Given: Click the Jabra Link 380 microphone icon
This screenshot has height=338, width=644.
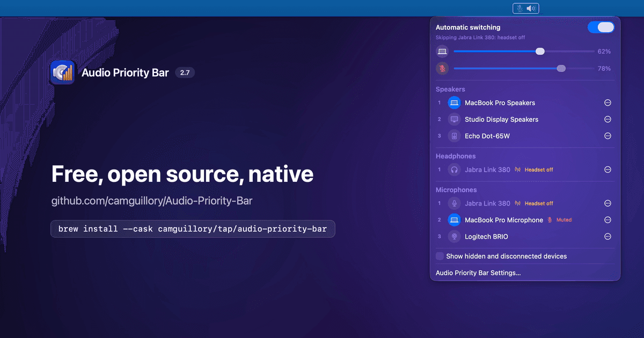Looking at the screenshot, I should click(454, 203).
